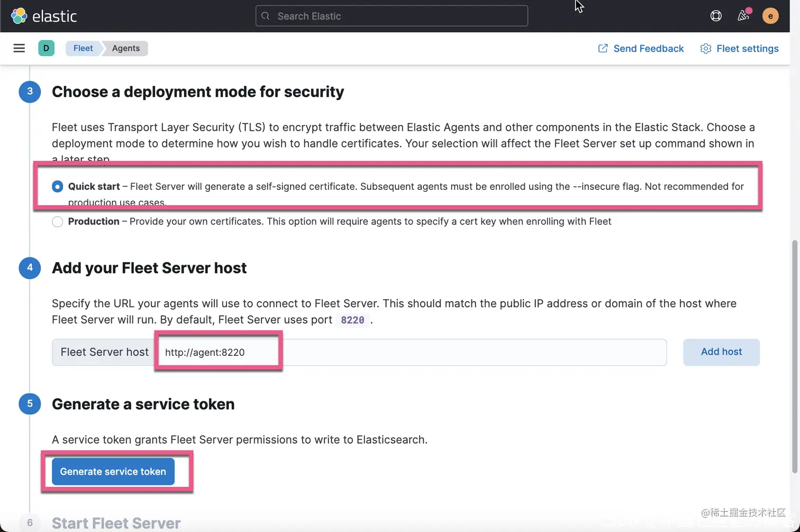
Task: Open the Fleet settings link
Action: click(x=747, y=49)
